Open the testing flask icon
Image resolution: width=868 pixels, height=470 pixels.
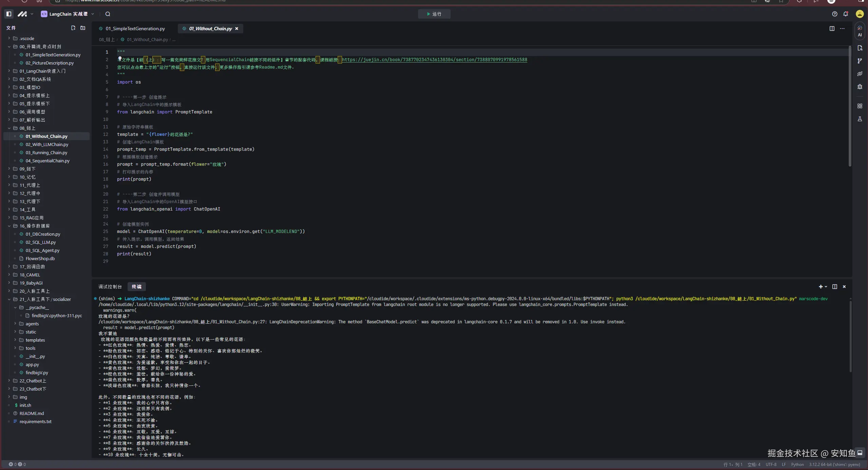point(860,119)
